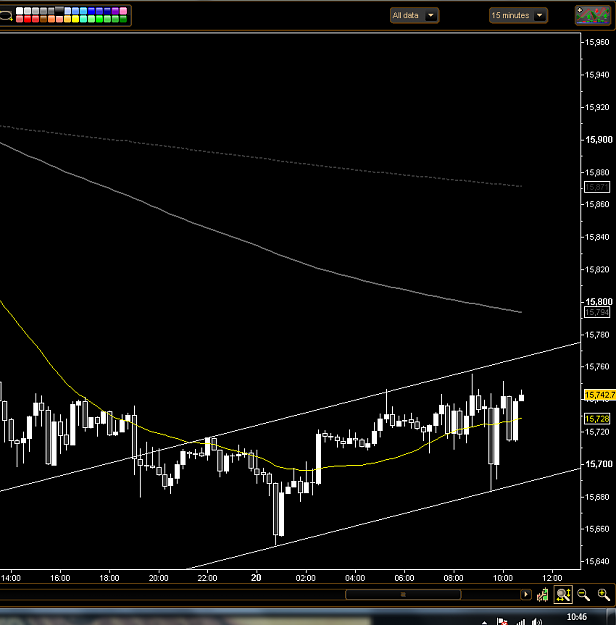Pick the purple color swatch
Image resolution: width=616 pixels, height=625 pixels.
click(115, 11)
